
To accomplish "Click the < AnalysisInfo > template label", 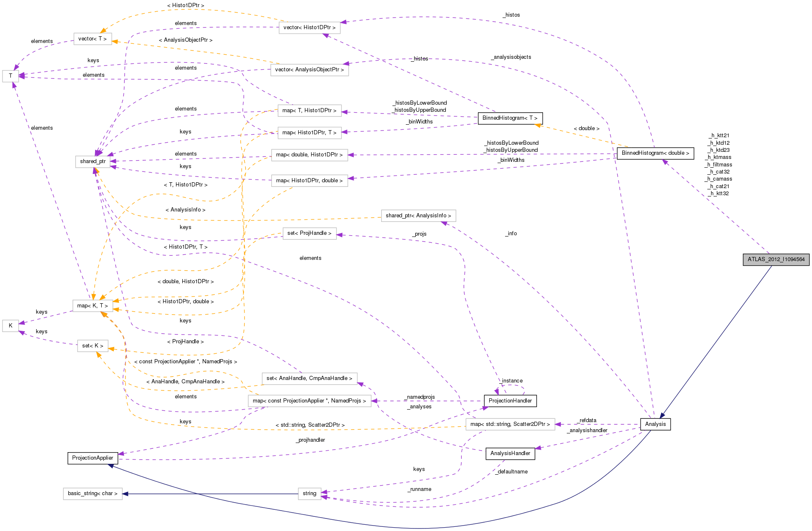I will [185, 210].
